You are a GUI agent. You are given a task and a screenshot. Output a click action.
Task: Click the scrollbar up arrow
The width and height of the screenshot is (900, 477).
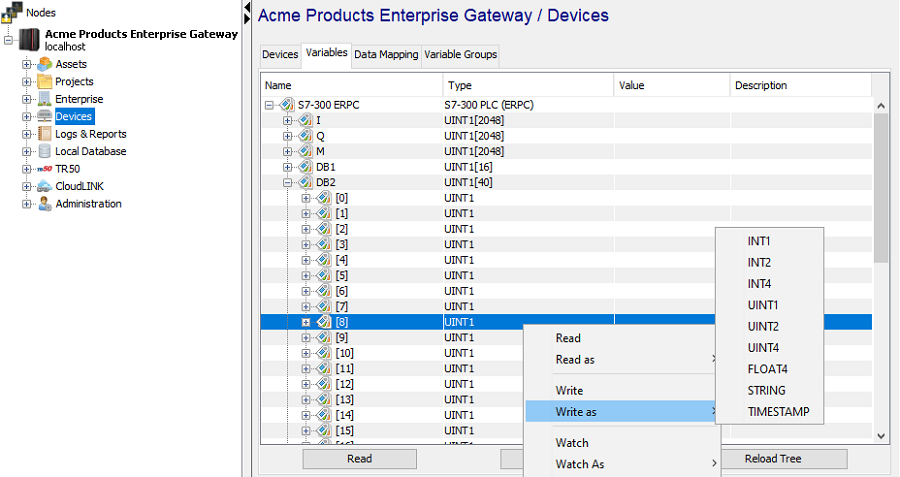[881, 106]
